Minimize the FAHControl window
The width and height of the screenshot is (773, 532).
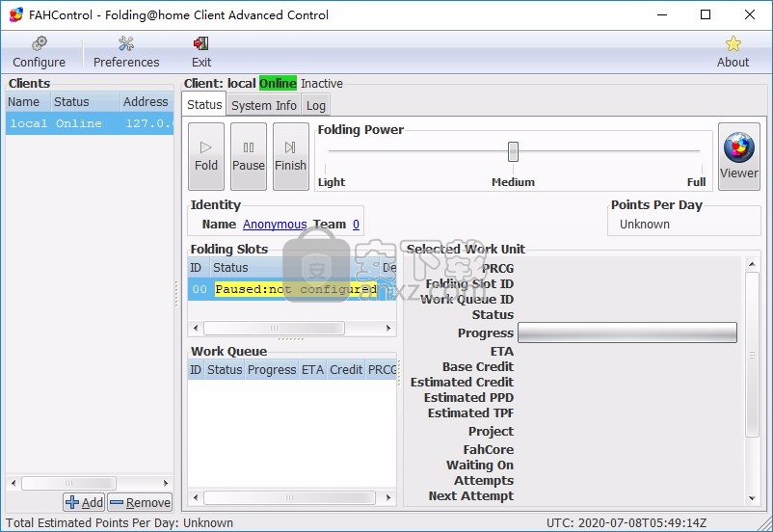coord(662,14)
